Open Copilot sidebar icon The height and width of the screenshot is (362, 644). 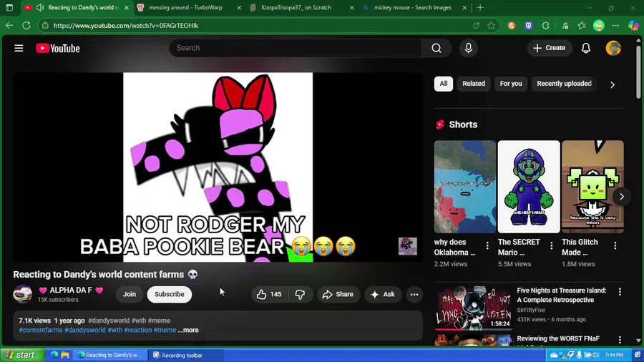[x=633, y=26]
